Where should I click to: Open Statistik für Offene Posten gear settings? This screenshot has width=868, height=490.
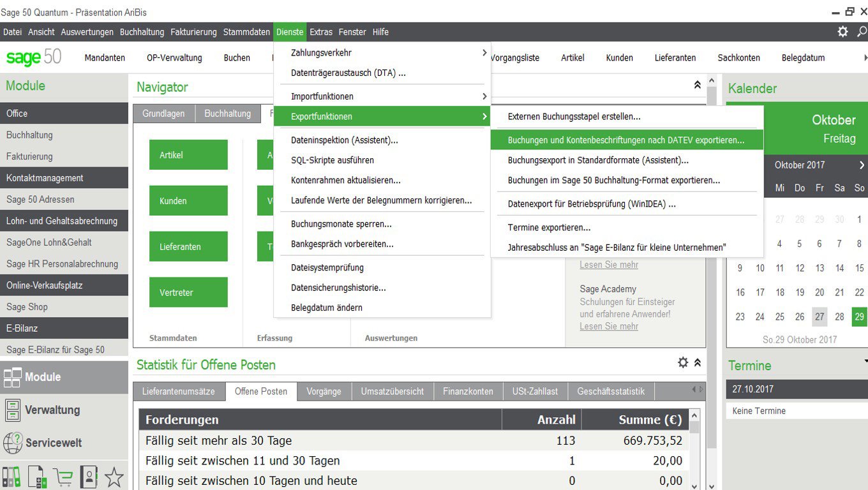tap(683, 362)
